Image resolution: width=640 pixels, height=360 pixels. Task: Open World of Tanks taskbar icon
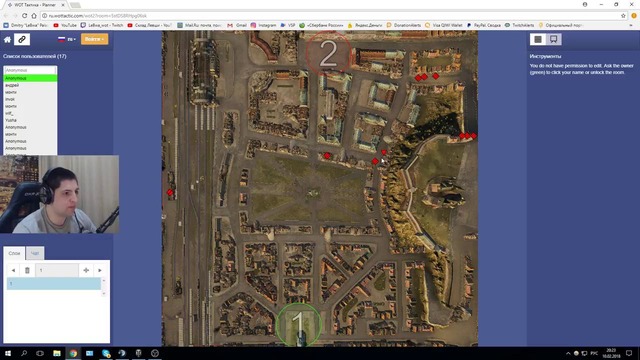pyautogui.click(x=138, y=353)
